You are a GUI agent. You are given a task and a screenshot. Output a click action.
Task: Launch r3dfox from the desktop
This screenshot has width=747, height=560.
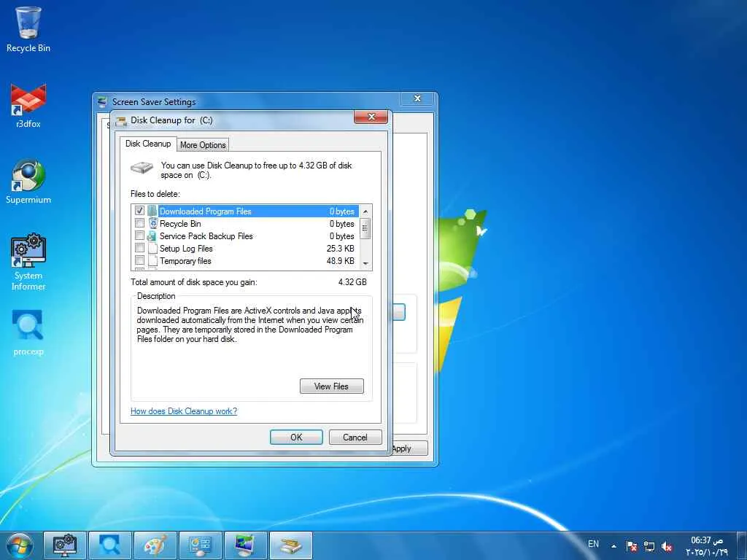[28, 105]
